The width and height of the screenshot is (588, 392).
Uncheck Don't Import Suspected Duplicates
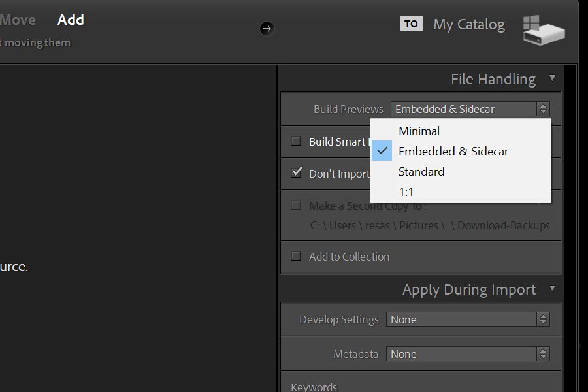pos(296,173)
